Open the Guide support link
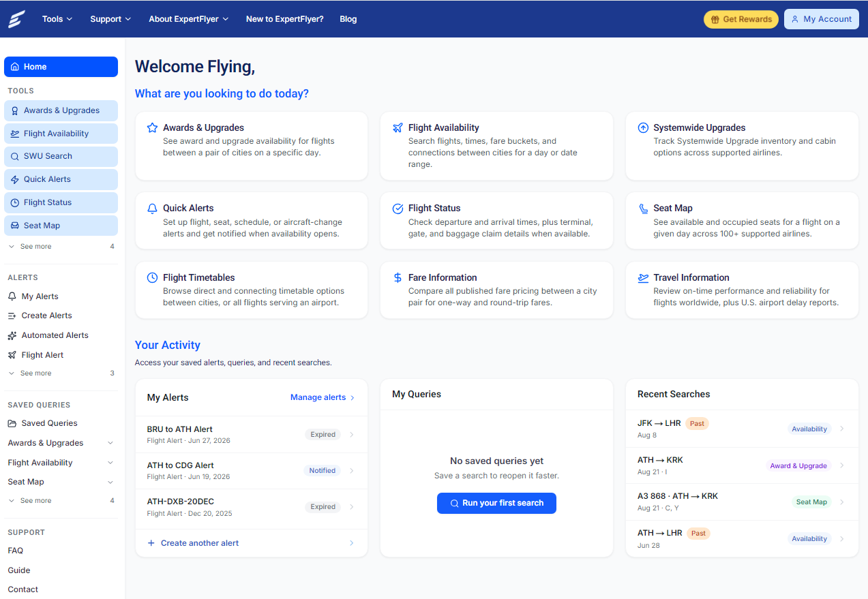Image resolution: width=868 pixels, height=599 pixels. (x=19, y=570)
